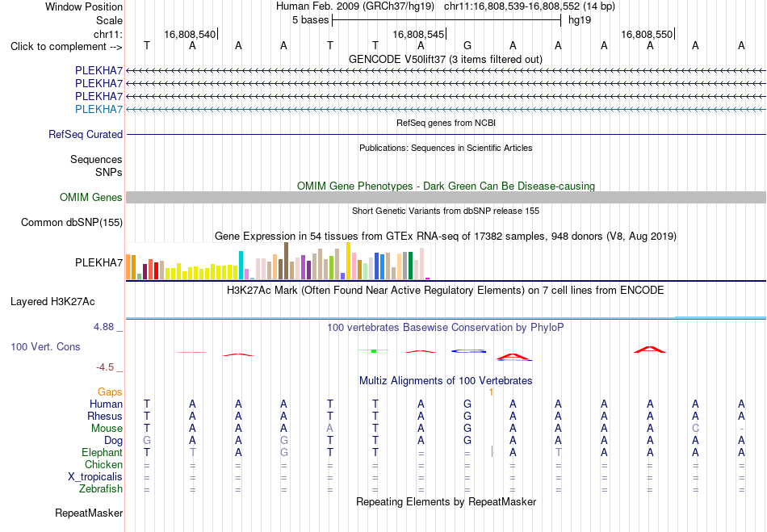Click 'Publications: Sequences in Scientific Articles' title
The width and height of the screenshot is (767, 532).
446,148
